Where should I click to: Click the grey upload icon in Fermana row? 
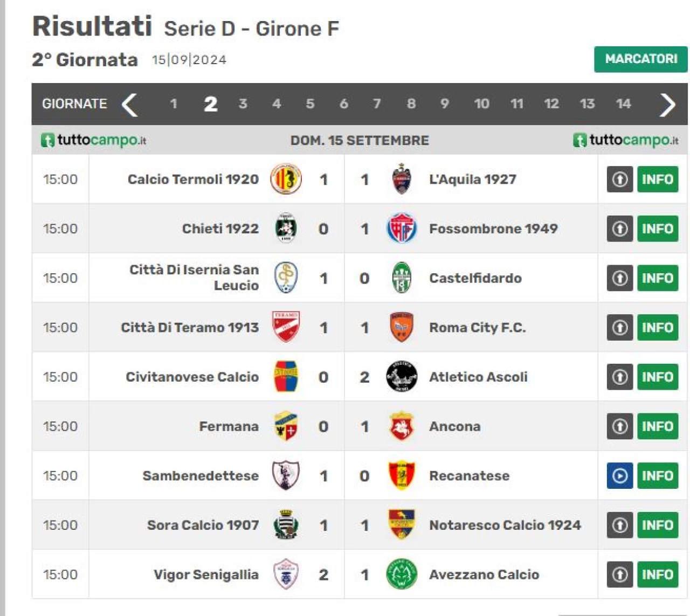coord(619,426)
